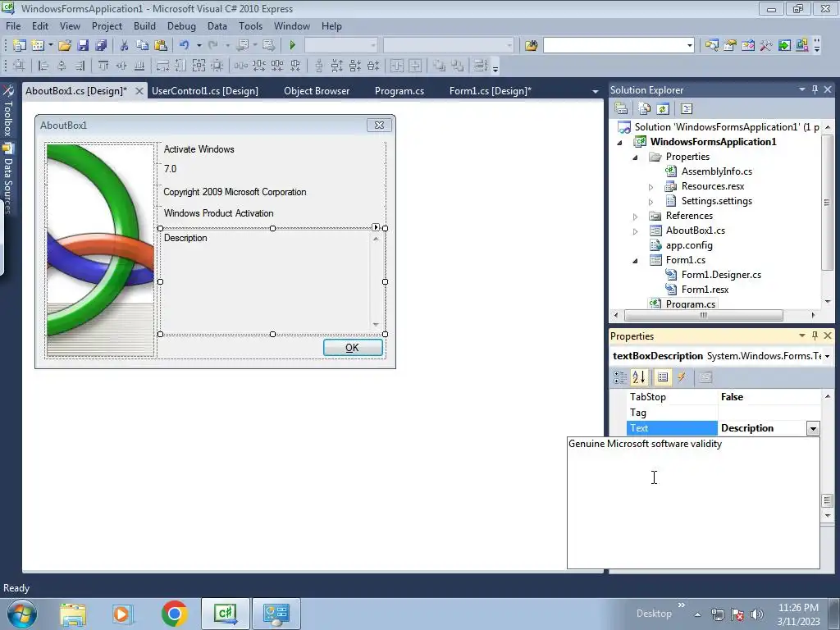
Task: Click Solution Explorer Properties icon
Action: click(622, 109)
